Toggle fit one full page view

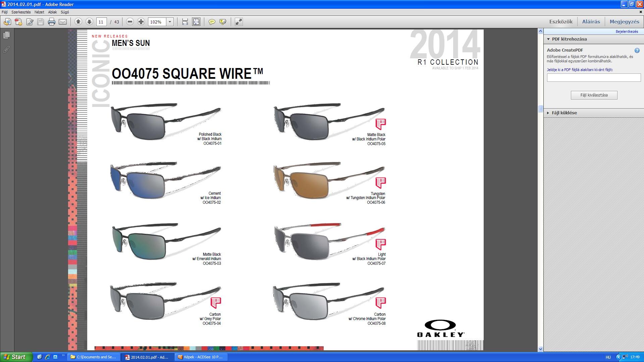tap(196, 22)
